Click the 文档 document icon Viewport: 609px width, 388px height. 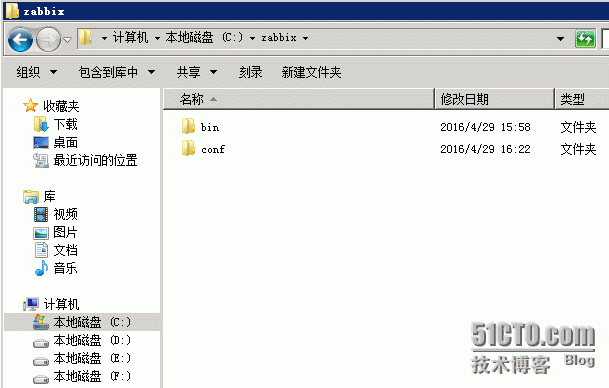click(x=41, y=250)
